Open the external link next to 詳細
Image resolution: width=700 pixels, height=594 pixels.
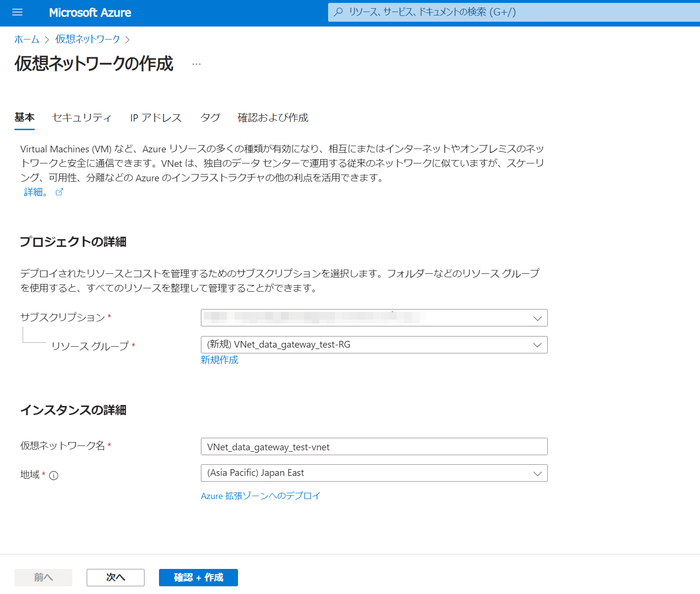pos(59,191)
